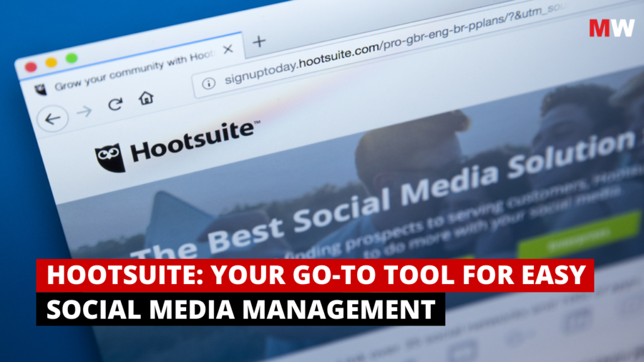Screen dimensions: 644x362
Task: Reload the Hootsuite signup page
Action: 115,104
